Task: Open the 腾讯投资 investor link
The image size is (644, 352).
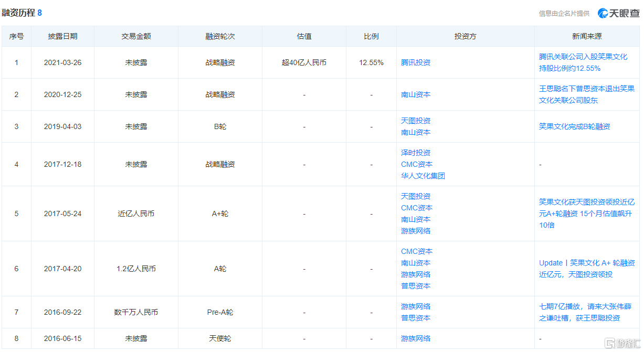Action: 415,62
